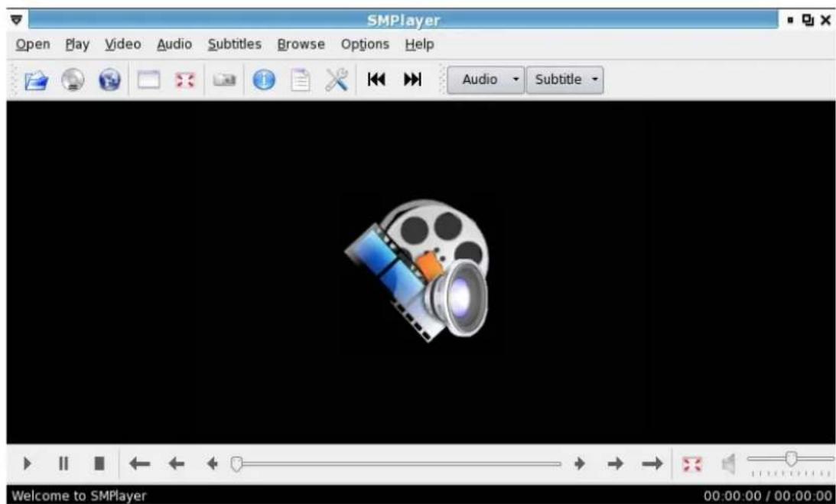Viewport: 836px width, 504px height.
Task: Maximize the SMPlayer window
Action: pos(808,20)
